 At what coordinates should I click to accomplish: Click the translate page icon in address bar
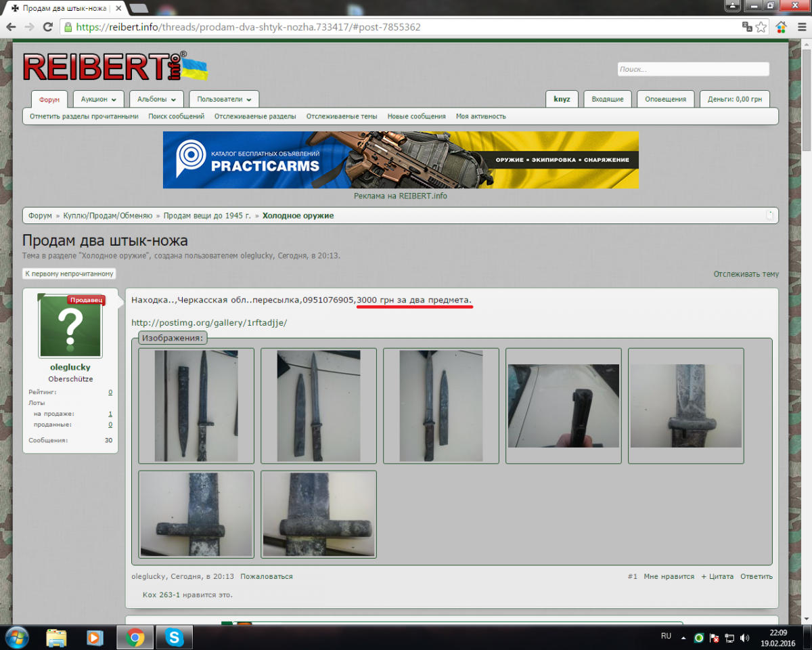[747, 27]
